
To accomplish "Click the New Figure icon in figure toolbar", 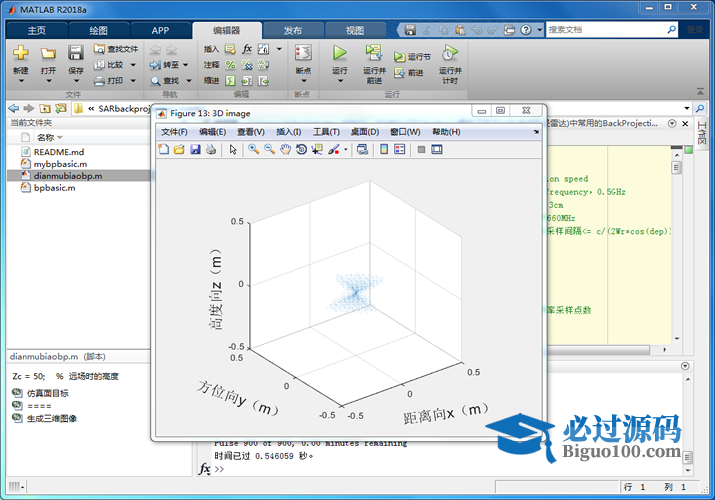I will pyautogui.click(x=165, y=150).
